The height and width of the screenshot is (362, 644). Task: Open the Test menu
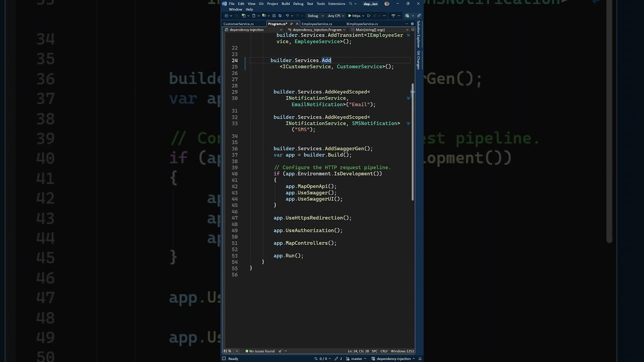pos(310,4)
